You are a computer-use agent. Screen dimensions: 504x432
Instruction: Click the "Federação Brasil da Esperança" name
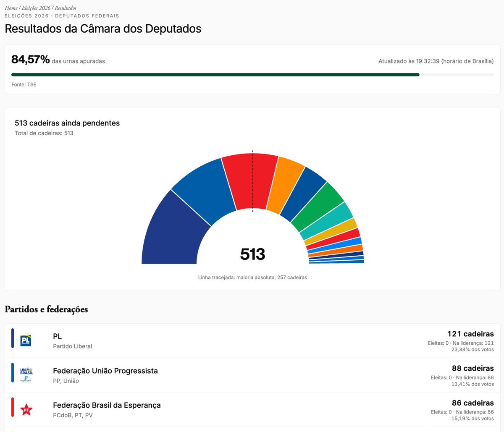107,405
